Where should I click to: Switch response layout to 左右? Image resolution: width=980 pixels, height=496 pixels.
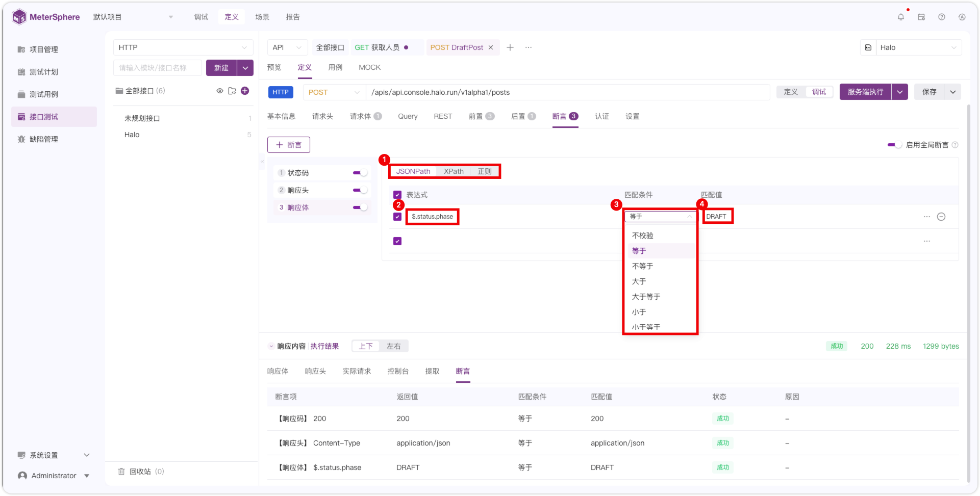[x=393, y=346]
